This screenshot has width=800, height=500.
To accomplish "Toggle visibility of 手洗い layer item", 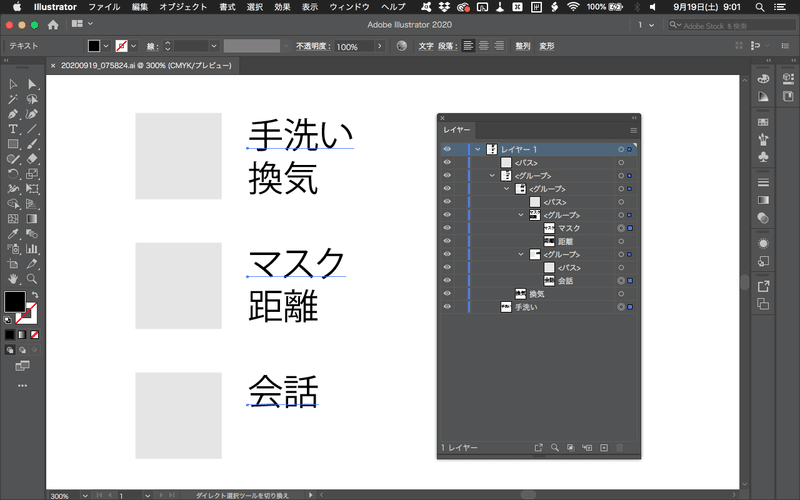I will (x=447, y=307).
